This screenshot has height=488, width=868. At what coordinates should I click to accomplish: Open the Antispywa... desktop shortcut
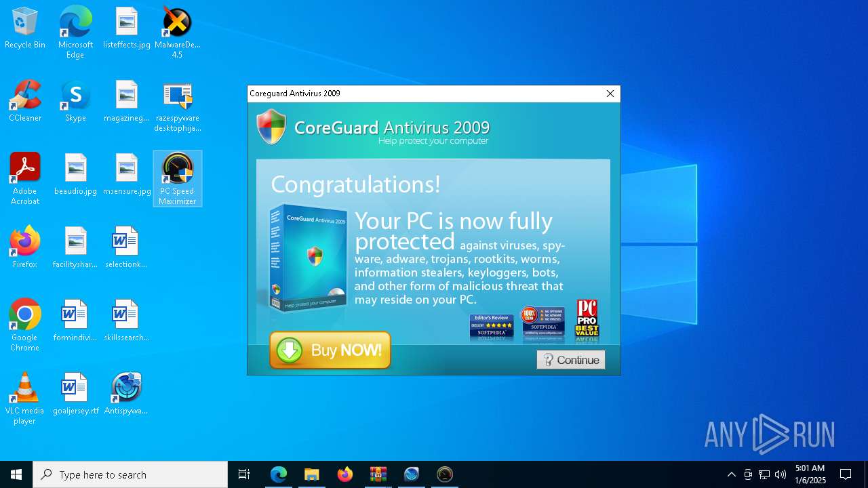point(126,394)
